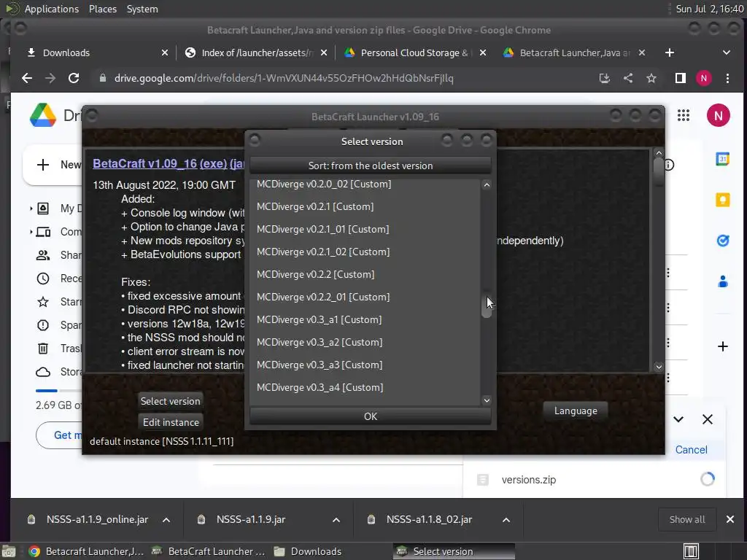The height and width of the screenshot is (560, 747).
Task: Open options for NSSS-a1.1.8_02.jar download
Action: click(x=506, y=520)
